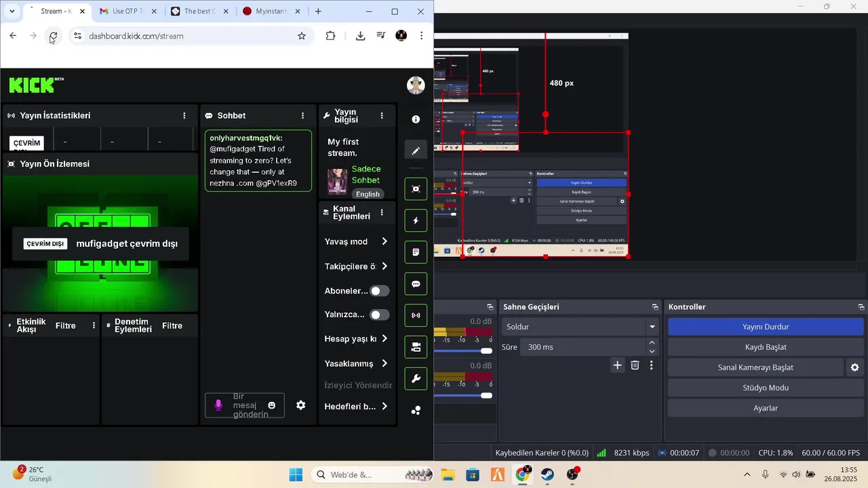Open OBS Ayarlar
868x488 pixels.
coord(766,408)
